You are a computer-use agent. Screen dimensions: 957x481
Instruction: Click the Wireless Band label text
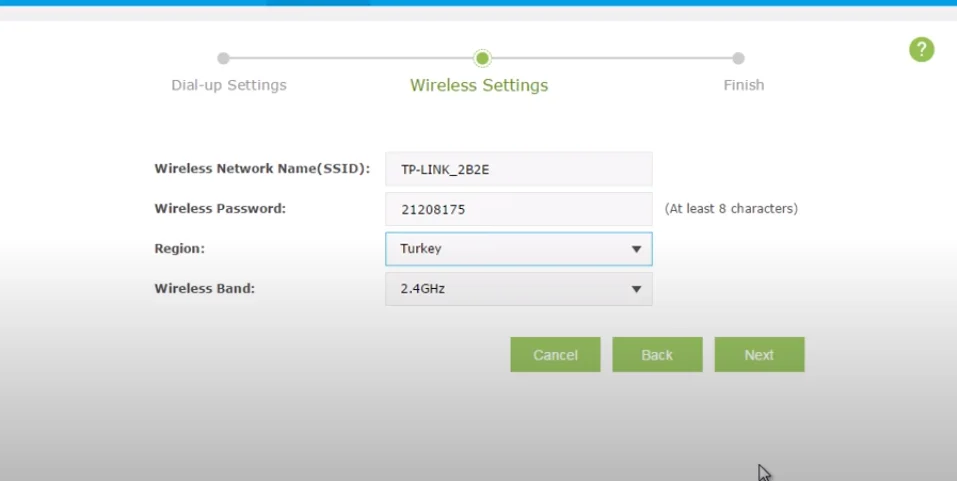pyautogui.click(x=204, y=289)
